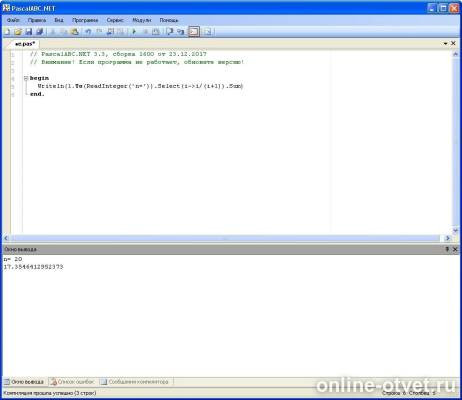The width and height of the screenshot is (462, 400).
Task: Open the Сервис menu
Action: point(115,20)
